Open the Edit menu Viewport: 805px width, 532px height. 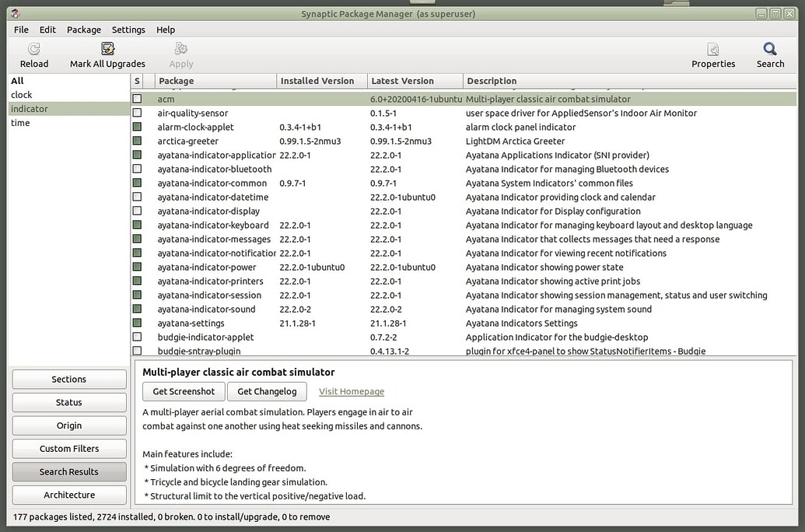pos(47,30)
